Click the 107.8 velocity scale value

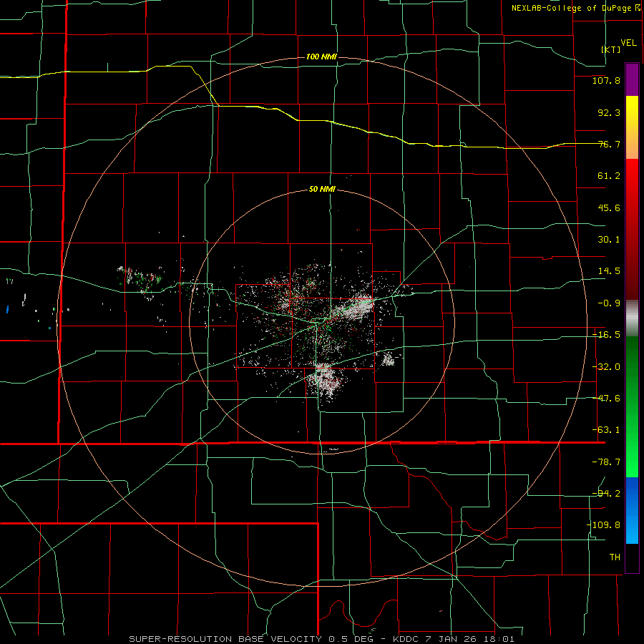[x=606, y=80]
